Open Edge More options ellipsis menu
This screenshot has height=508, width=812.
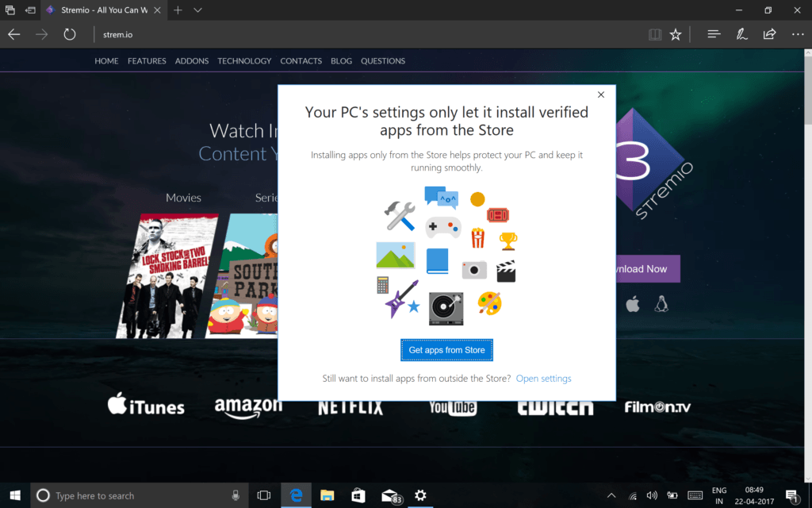798,34
